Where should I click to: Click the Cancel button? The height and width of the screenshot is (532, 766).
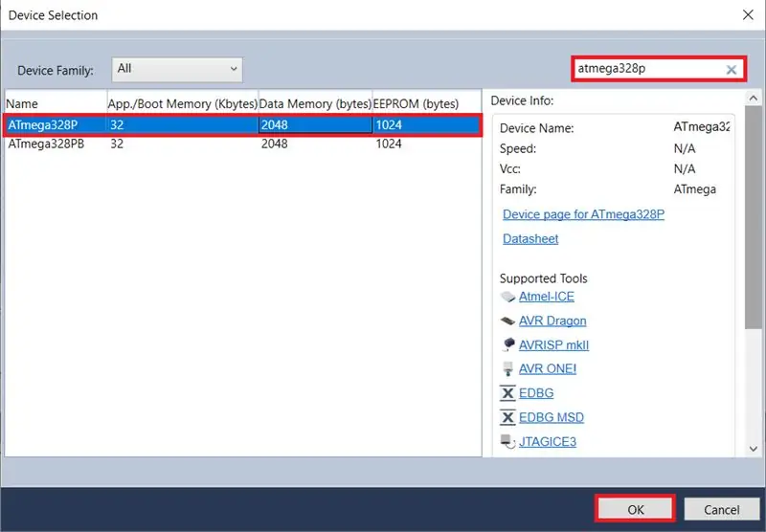[722, 510]
